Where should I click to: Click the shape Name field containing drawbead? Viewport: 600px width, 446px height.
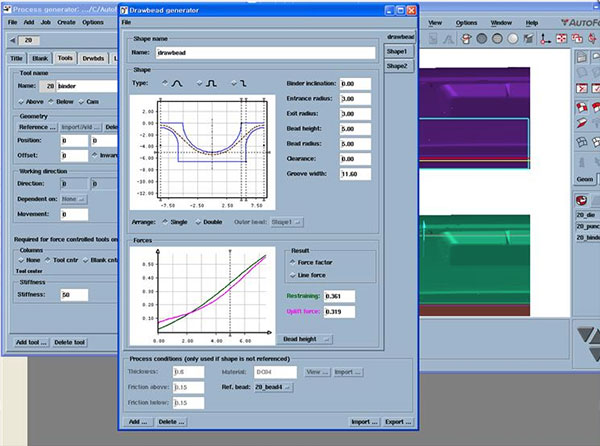266,53
